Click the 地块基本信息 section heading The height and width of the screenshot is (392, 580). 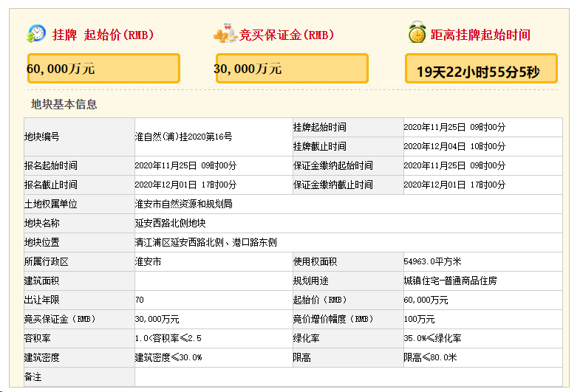[x=64, y=104]
